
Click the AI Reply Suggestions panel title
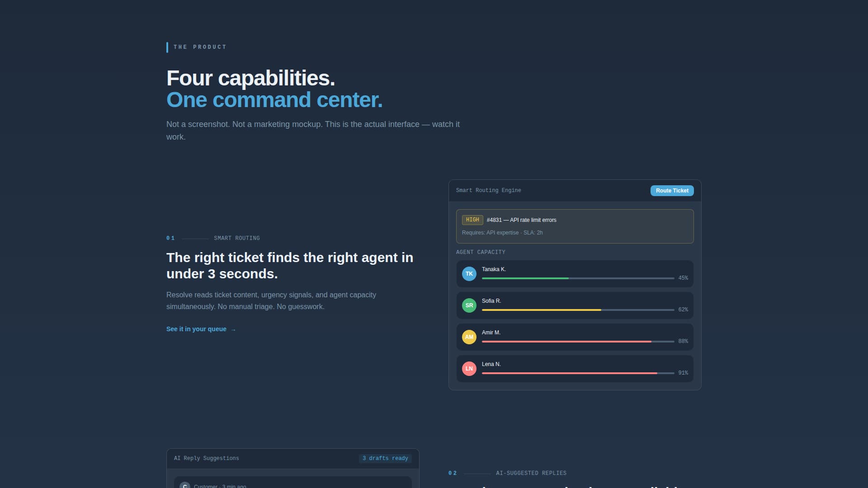tap(207, 458)
